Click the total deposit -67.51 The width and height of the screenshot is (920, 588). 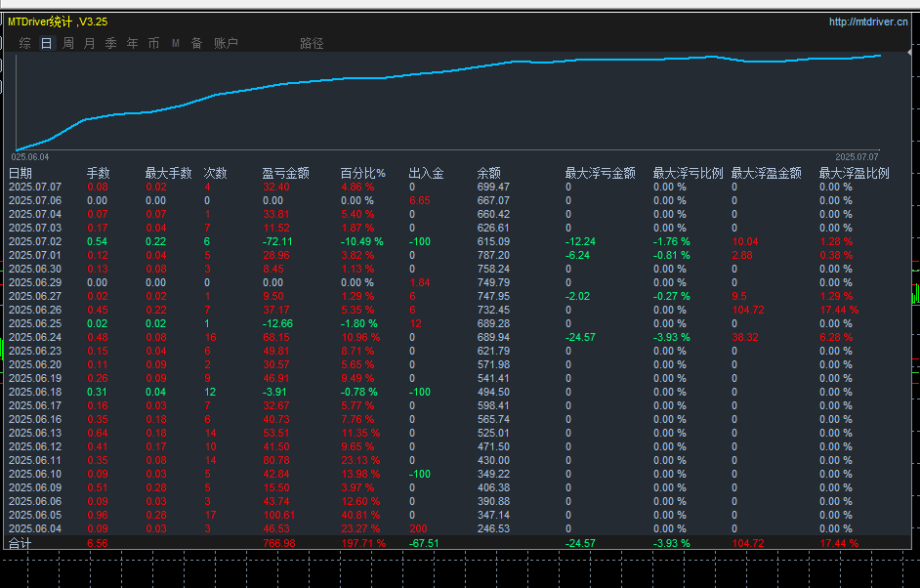424,543
